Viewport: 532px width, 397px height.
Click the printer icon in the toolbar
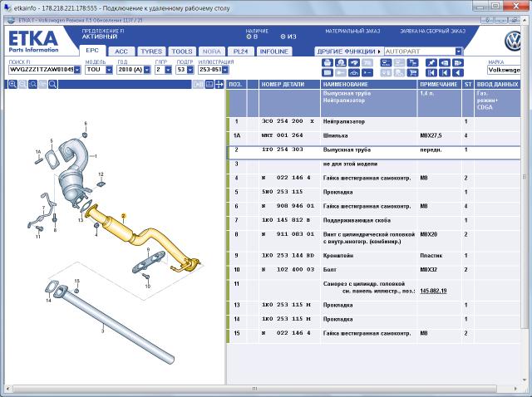click(x=327, y=63)
